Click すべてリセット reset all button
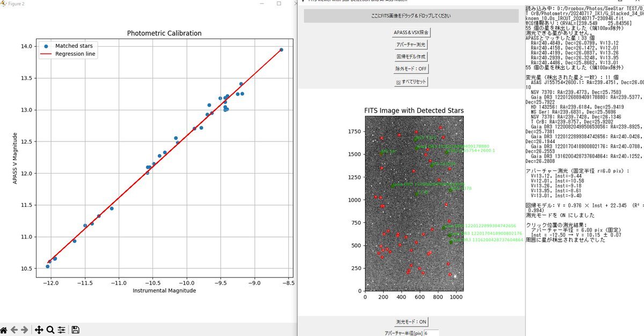The width and height of the screenshot is (644, 336). [x=411, y=81]
